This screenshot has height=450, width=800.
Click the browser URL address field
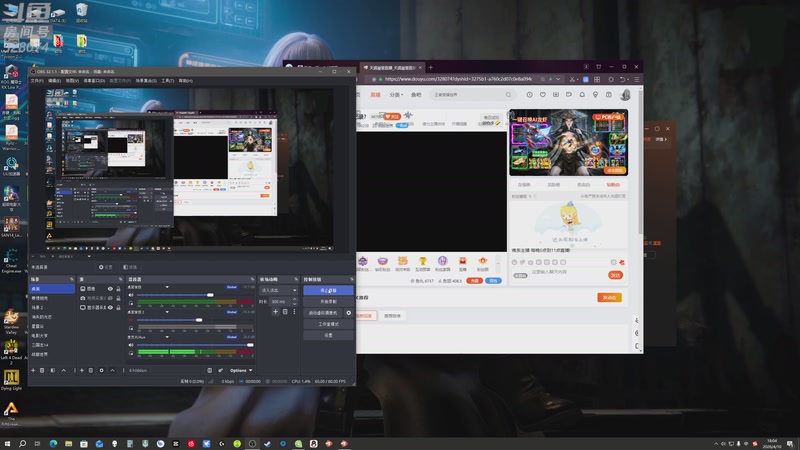[458, 79]
